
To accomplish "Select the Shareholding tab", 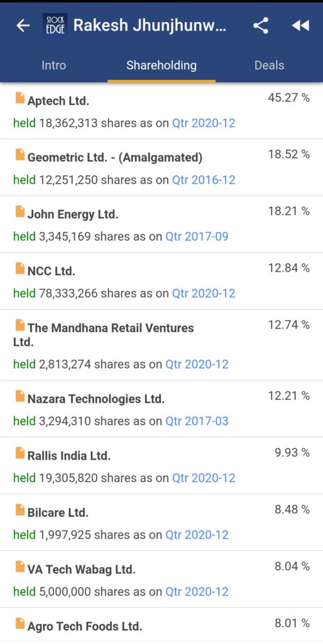I will [161, 65].
